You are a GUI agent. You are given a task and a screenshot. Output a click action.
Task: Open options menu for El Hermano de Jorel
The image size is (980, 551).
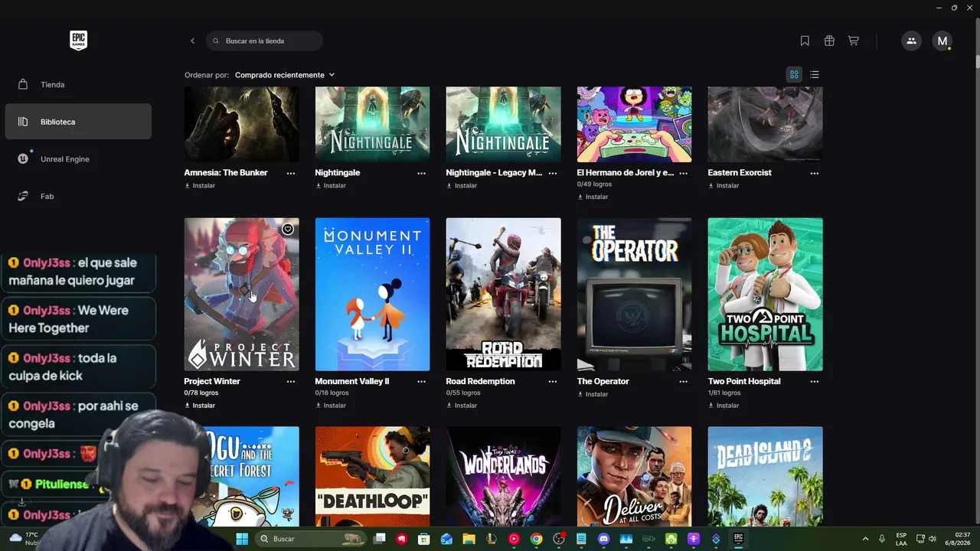[x=684, y=173]
